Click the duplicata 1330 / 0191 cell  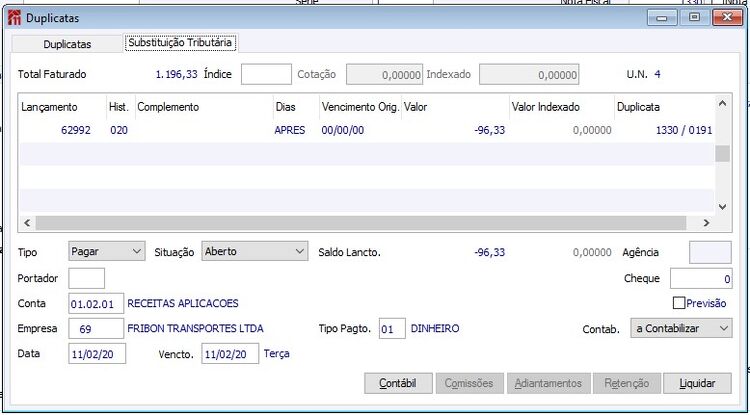684,130
